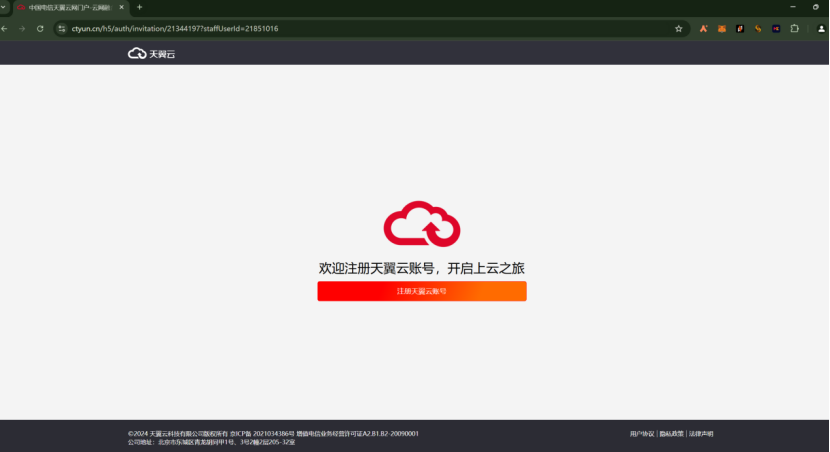Click the large red cloud logo

click(422, 223)
